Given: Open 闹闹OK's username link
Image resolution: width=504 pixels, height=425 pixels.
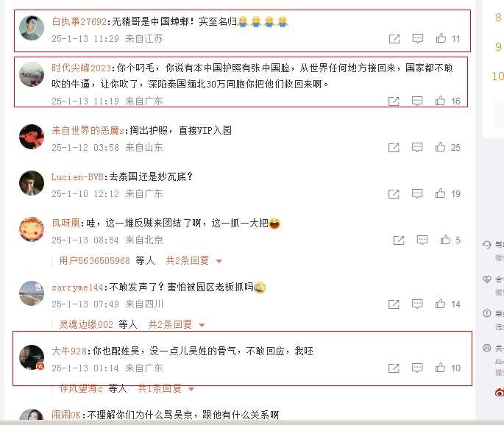Looking at the screenshot, I should click(x=66, y=415).
